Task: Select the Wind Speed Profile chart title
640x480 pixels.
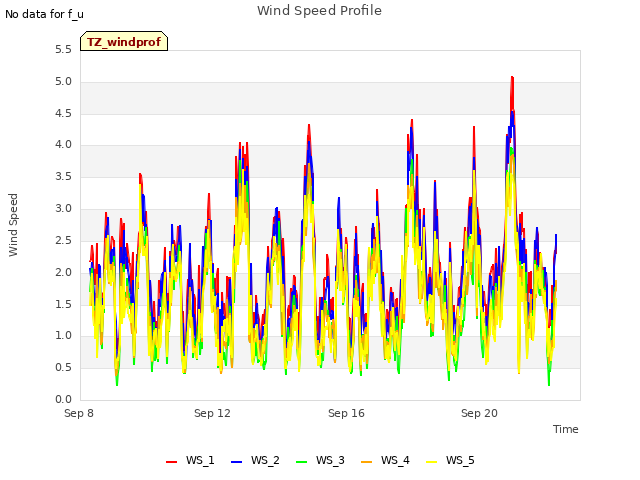Action: (319, 11)
